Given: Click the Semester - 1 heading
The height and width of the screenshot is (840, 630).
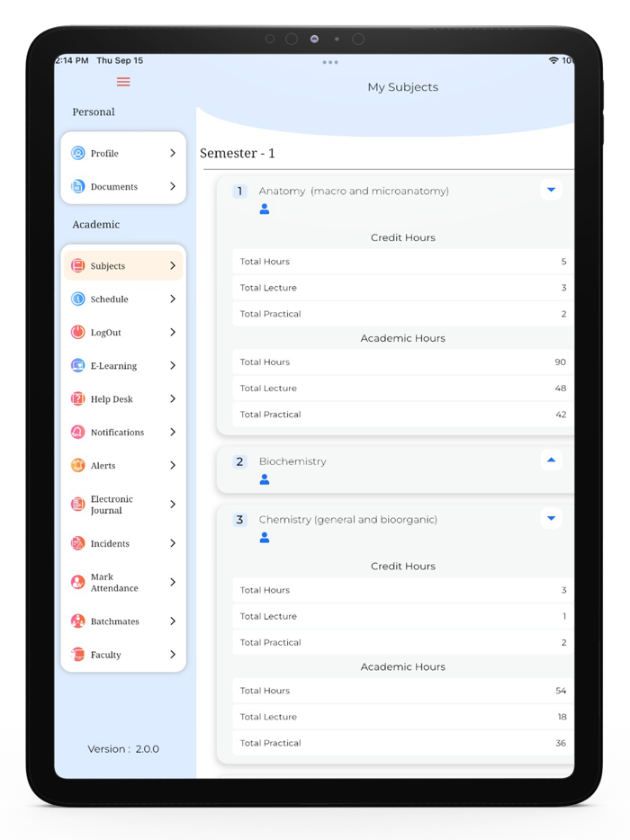Looking at the screenshot, I should coord(238,153).
